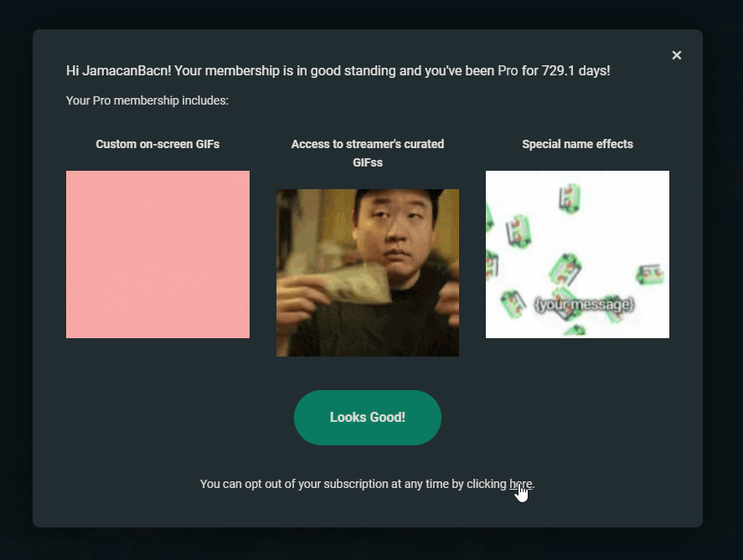Image resolution: width=743 pixels, height=560 pixels.
Task: Click the opt-out sentence at dialog bottom
Action: (x=368, y=484)
